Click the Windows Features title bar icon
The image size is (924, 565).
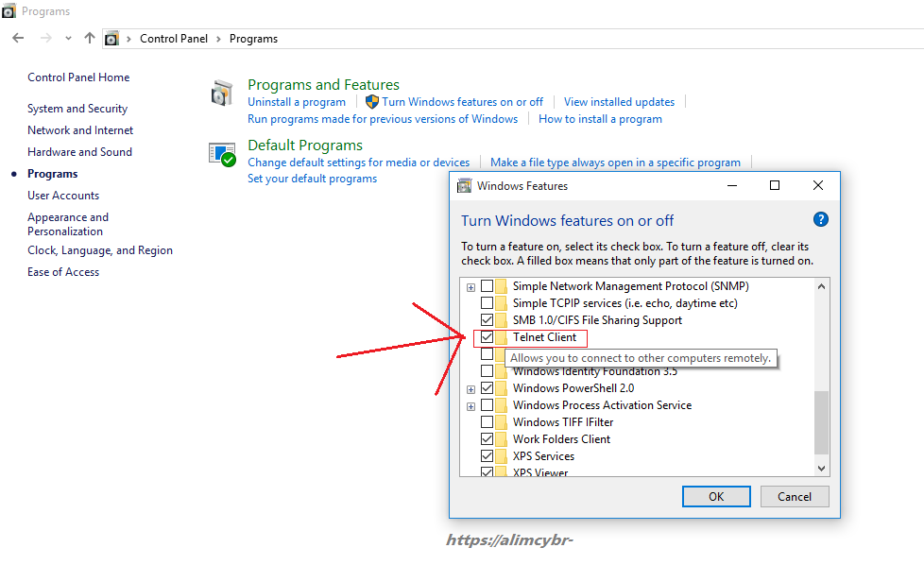[x=464, y=185]
